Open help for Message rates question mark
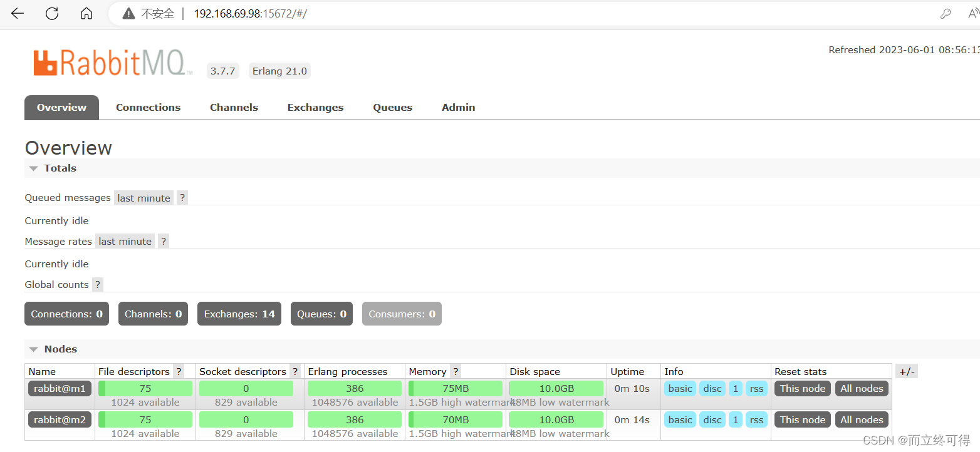The width and height of the screenshot is (980, 452). click(x=164, y=241)
